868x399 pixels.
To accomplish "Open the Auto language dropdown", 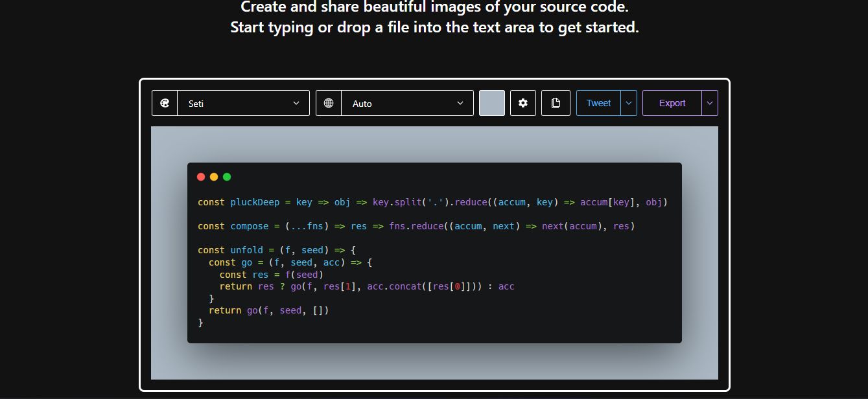I will pyautogui.click(x=407, y=103).
